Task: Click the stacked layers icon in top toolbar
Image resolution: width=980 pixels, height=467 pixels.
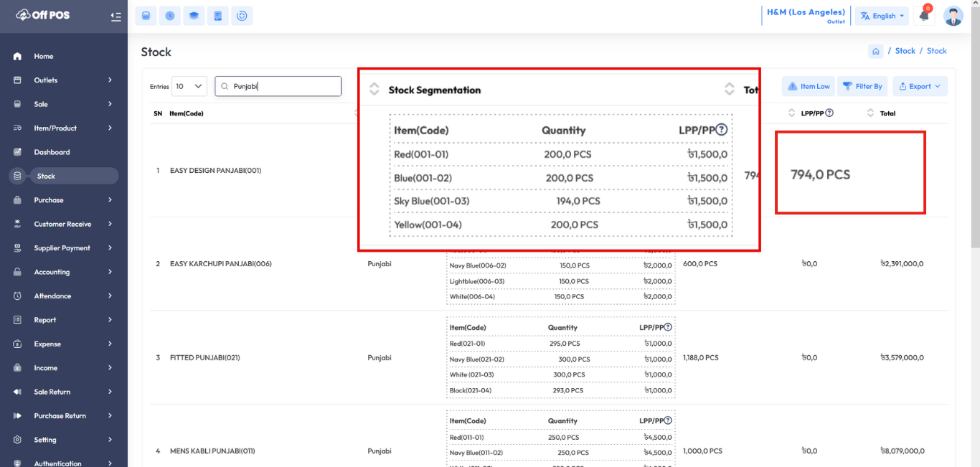Action: click(x=194, y=16)
